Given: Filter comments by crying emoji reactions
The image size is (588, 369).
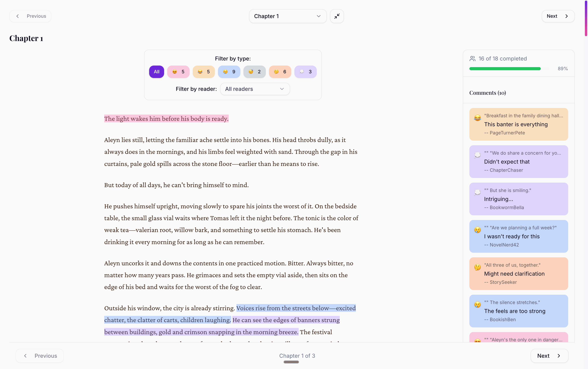Looking at the screenshot, I should (229, 72).
